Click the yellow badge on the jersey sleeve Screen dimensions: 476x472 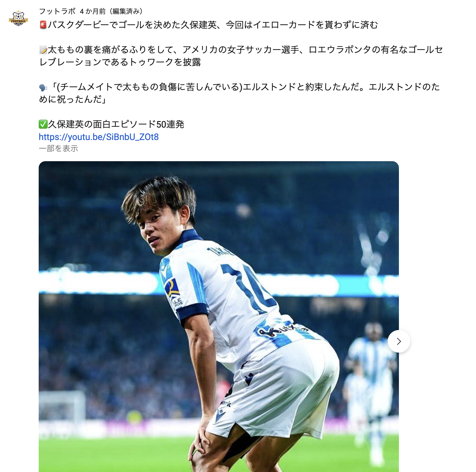(x=172, y=289)
